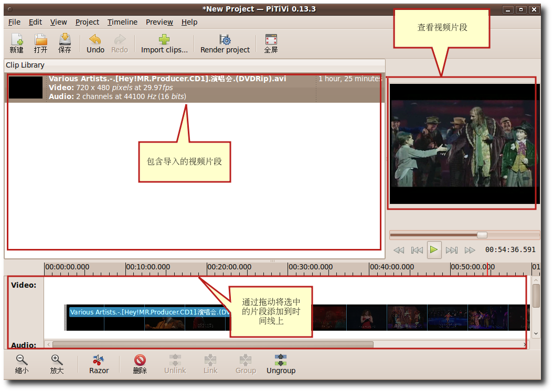This screenshot has height=392, width=553.
Task: Click the timeline vertical scrollbar thumb
Action: [536, 296]
